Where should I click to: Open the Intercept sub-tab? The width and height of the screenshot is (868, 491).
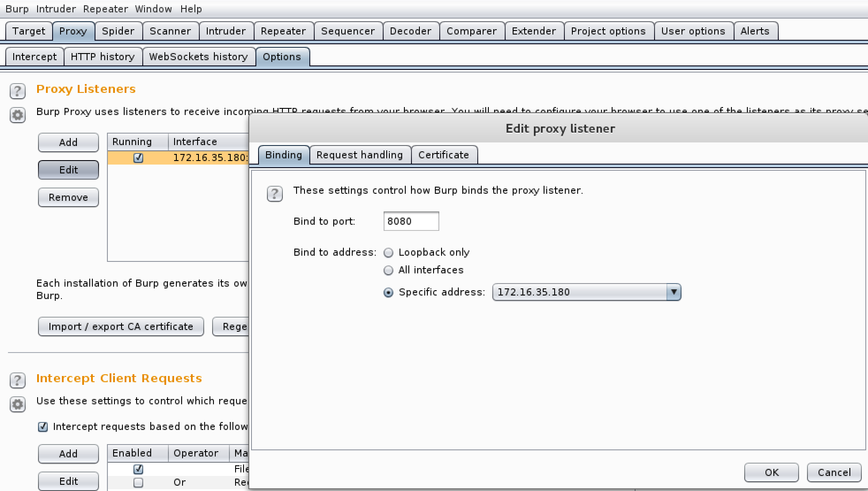34,57
